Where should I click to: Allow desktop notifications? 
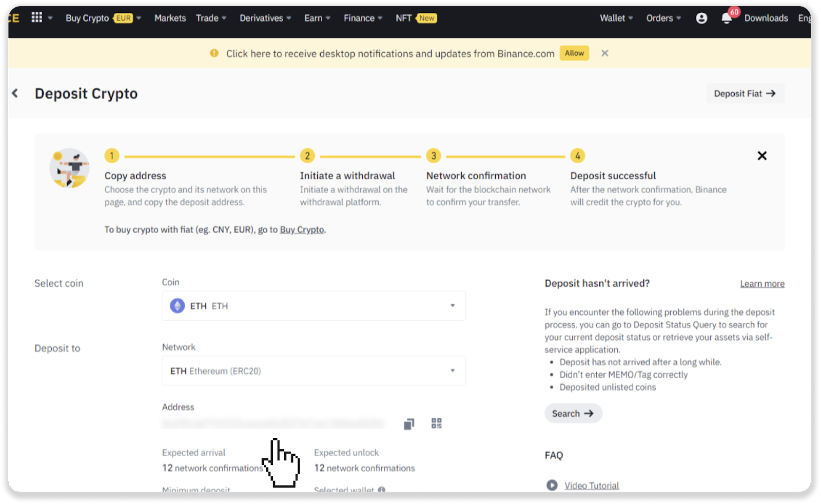pyautogui.click(x=574, y=53)
